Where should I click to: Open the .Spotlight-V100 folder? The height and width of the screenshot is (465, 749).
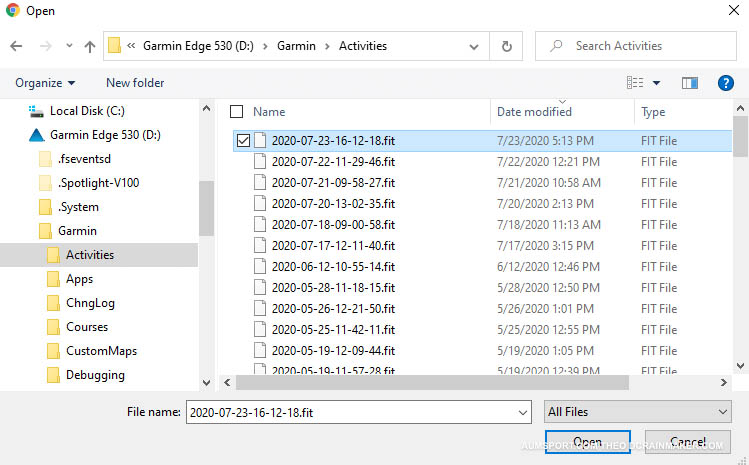point(98,183)
